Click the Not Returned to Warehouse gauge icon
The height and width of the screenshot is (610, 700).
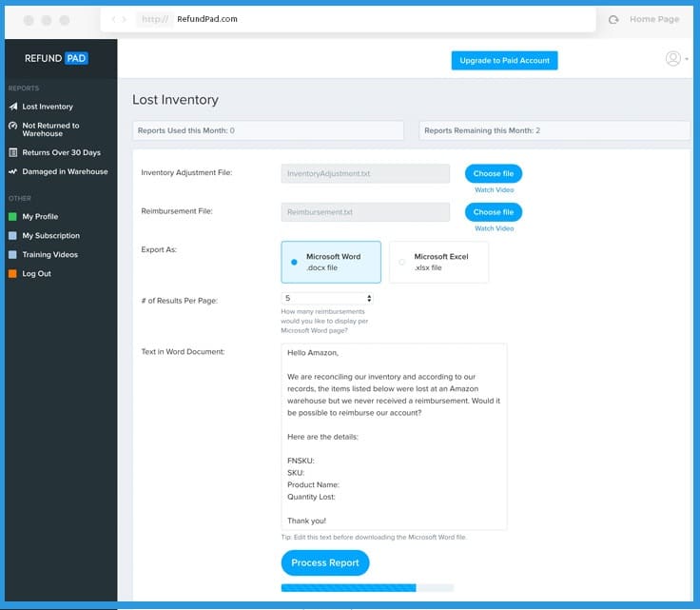[13, 126]
